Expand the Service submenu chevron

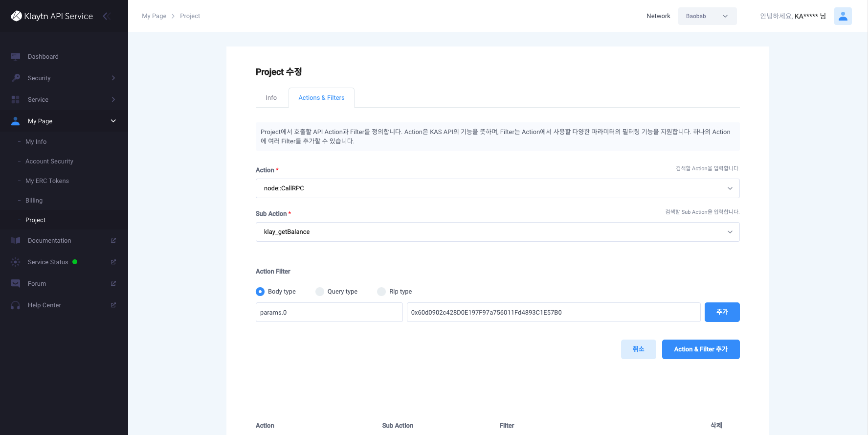(x=113, y=100)
